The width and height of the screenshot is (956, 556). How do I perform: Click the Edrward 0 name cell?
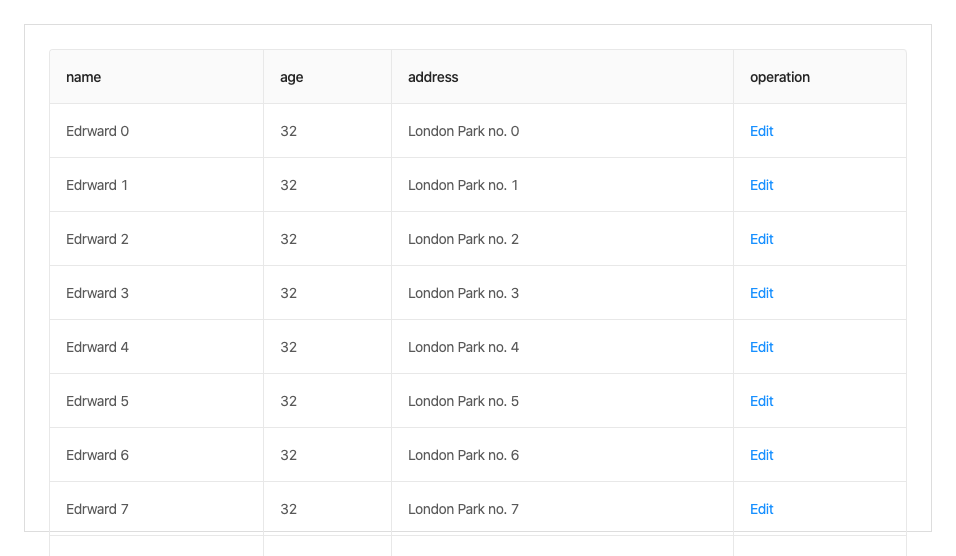coord(97,131)
